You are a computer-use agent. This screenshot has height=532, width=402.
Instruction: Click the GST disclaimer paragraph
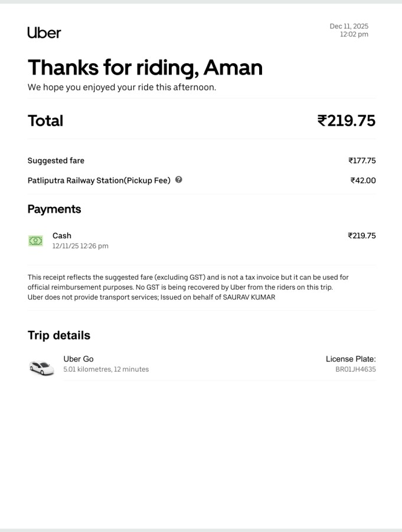[188, 287]
